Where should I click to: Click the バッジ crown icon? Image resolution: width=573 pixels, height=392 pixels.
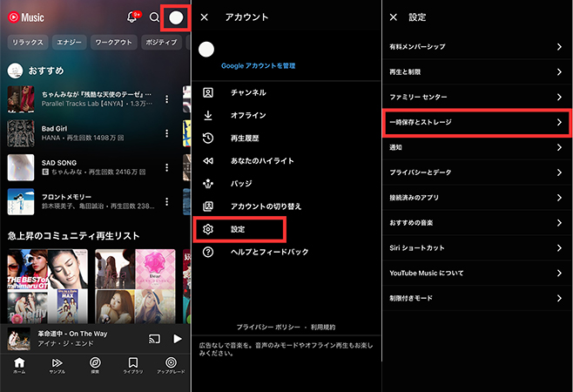tap(208, 184)
